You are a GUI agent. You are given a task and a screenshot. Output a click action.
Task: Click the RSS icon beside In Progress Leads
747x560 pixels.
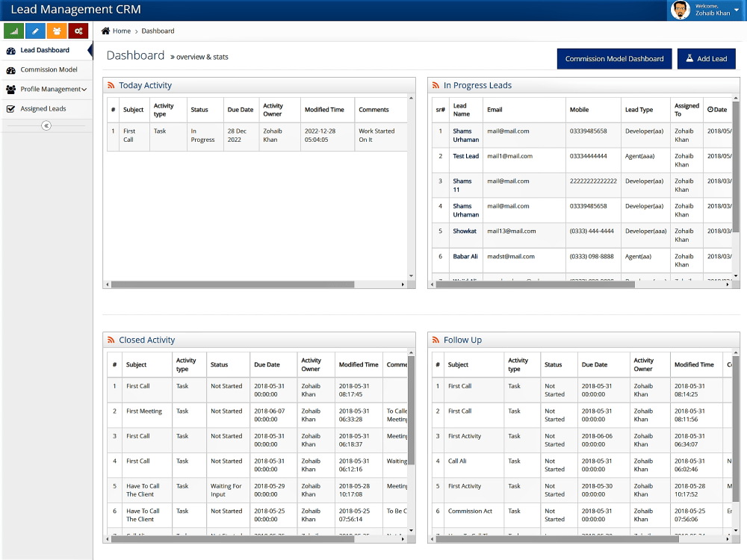tap(436, 85)
